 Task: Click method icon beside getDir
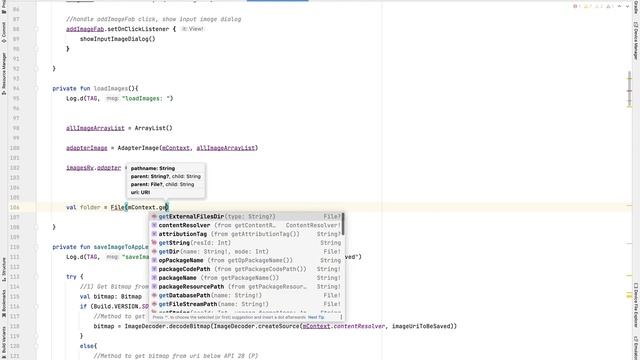154,251
